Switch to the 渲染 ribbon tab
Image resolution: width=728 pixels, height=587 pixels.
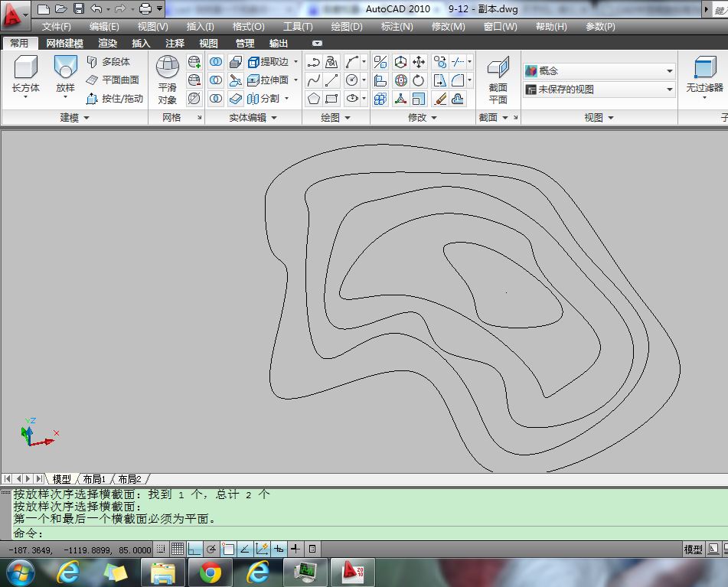point(108,44)
